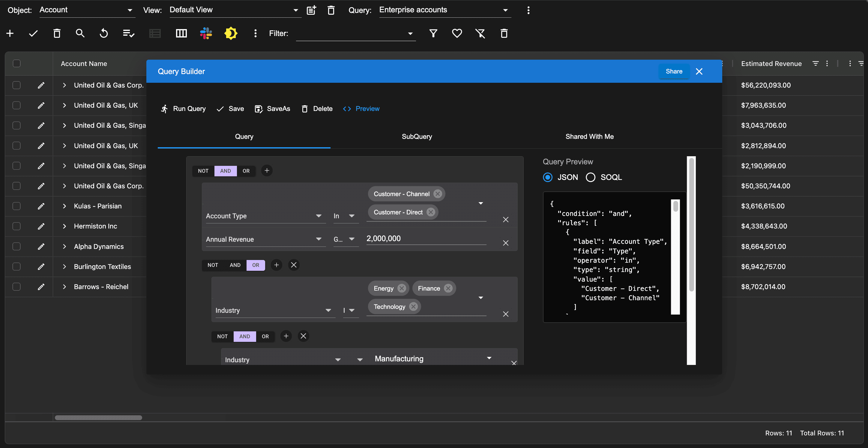Screen dimensions: 868x448
Task: Click the heart favorite filter icon
Action: [456, 33]
